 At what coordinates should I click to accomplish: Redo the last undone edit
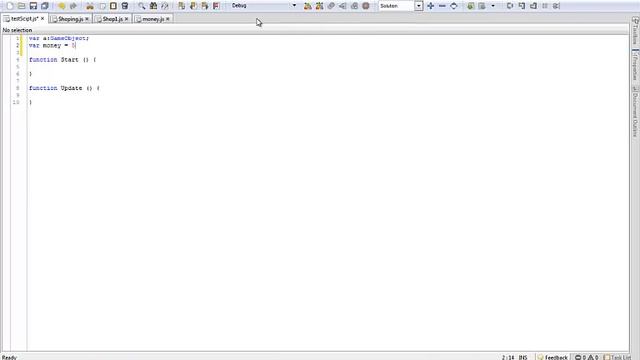click(x=73, y=6)
